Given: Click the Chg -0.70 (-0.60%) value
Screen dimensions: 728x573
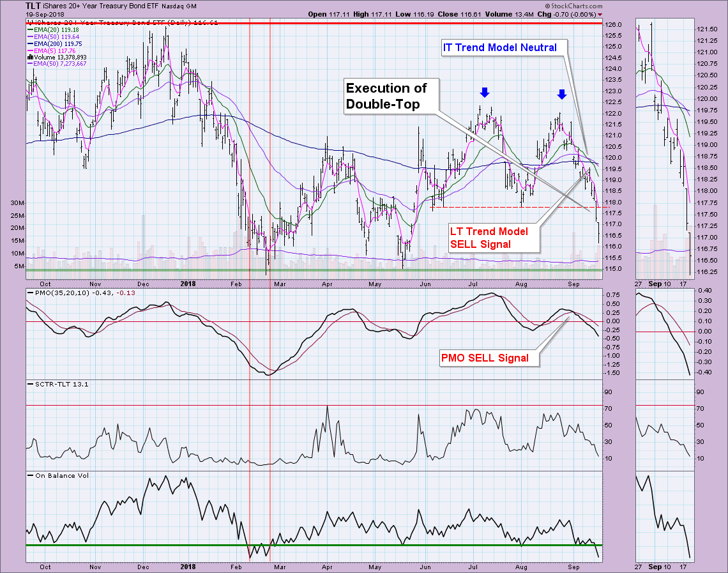Looking at the screenshot, I should tap(566, 15).
